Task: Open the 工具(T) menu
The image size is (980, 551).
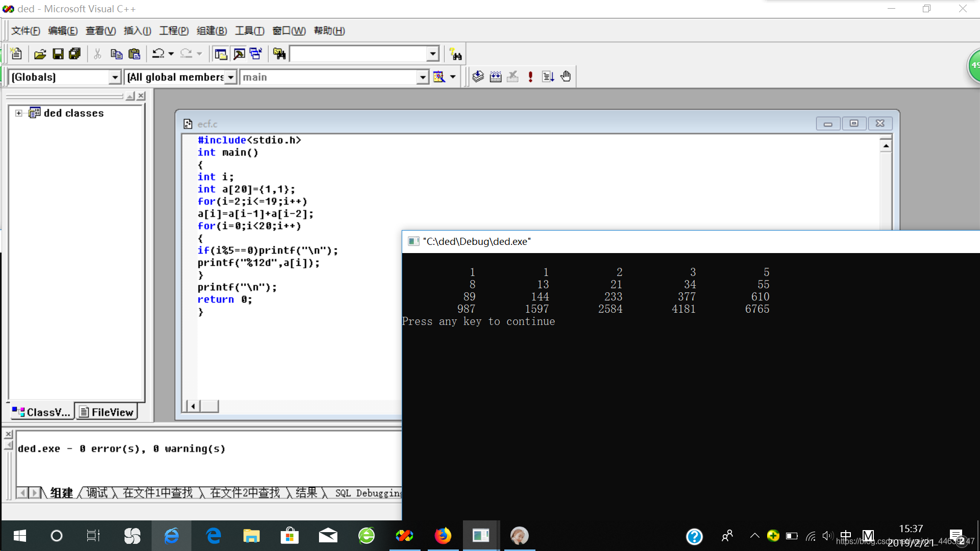Action: 250,31
